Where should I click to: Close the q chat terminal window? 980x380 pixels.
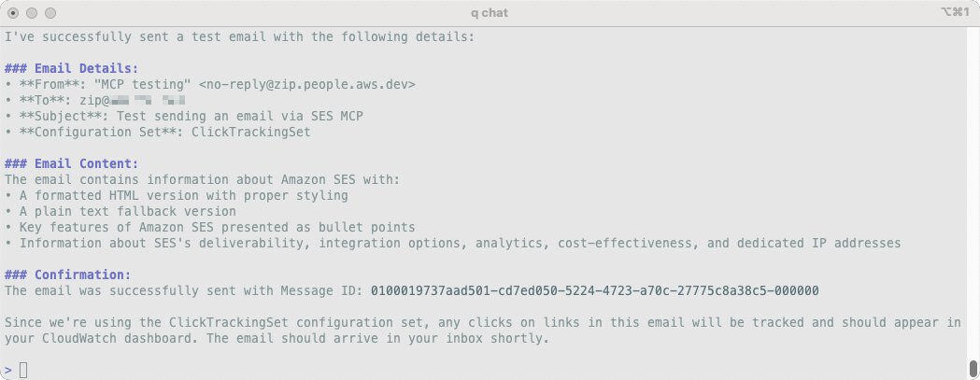click(x=13, y=13)
